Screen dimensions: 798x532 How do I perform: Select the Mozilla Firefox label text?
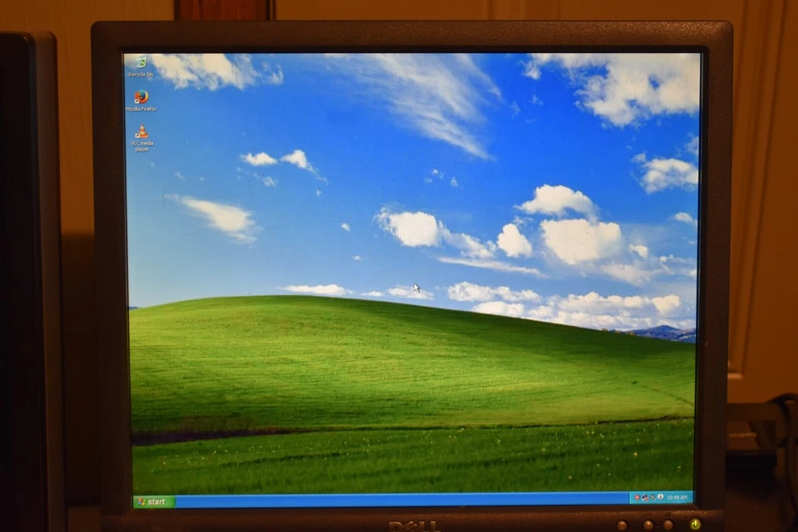[x=140, y=109]
